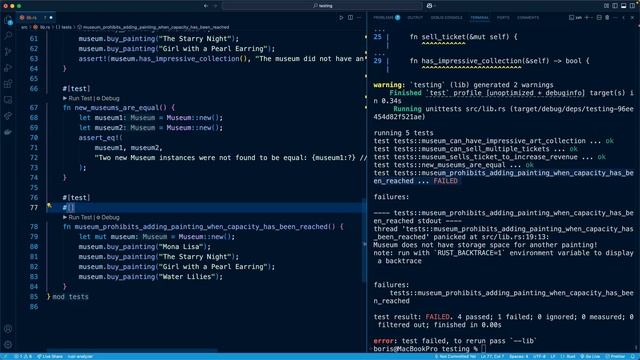This screenshot has height=360, width=640.
Task: Click 'mod tests' inlay hint on line 85
Action: coord(70,297)
